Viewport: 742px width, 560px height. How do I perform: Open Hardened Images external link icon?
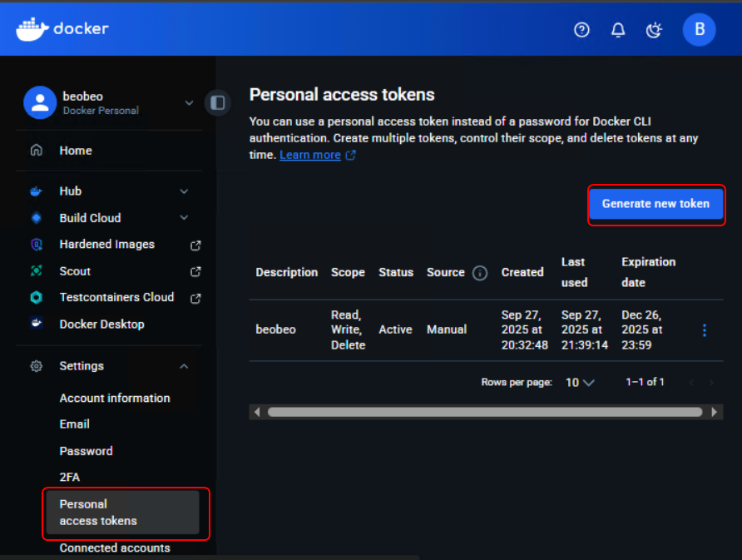click(x=195, y=245)
